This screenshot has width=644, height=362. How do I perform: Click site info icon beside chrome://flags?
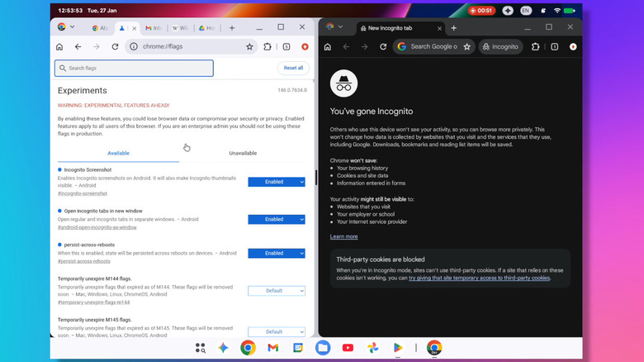[134, 47]
